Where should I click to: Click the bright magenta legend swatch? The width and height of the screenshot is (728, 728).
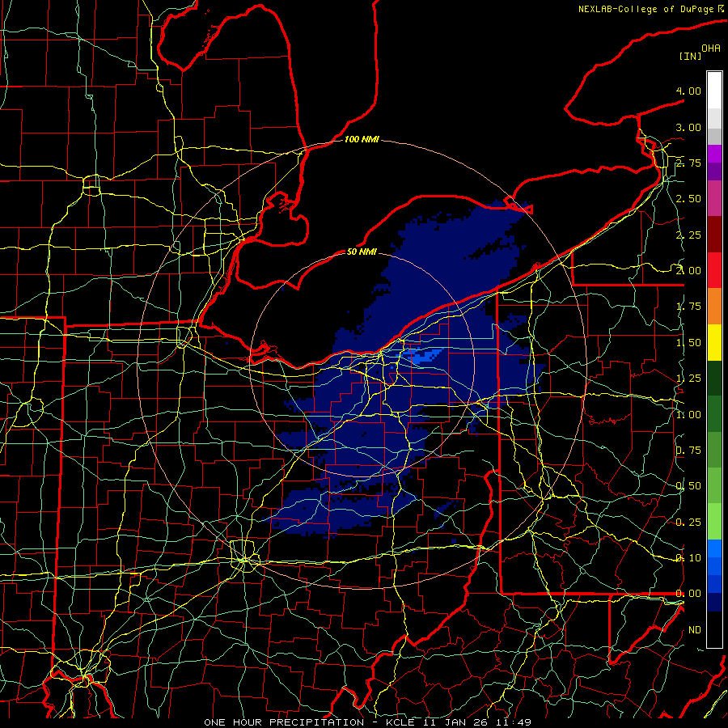point(714,154)
